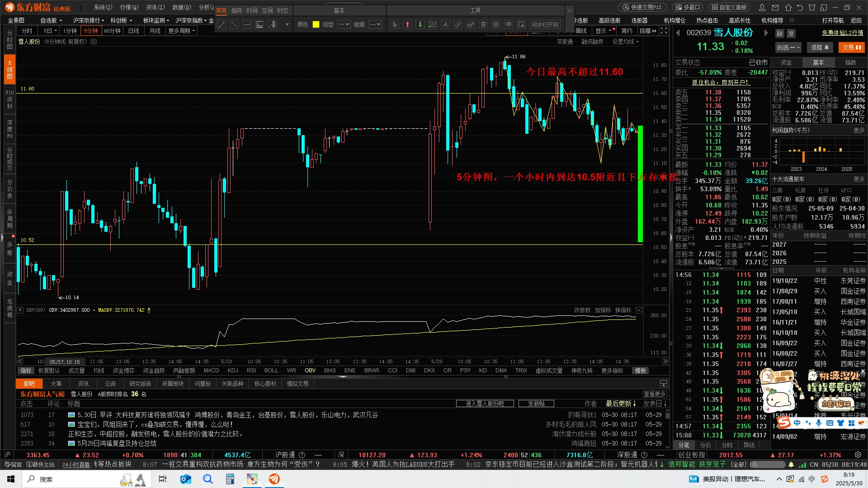The image size is (868, 488).
Task: Open chart settings gear next to 雪人股份
Action: point(94,42)
